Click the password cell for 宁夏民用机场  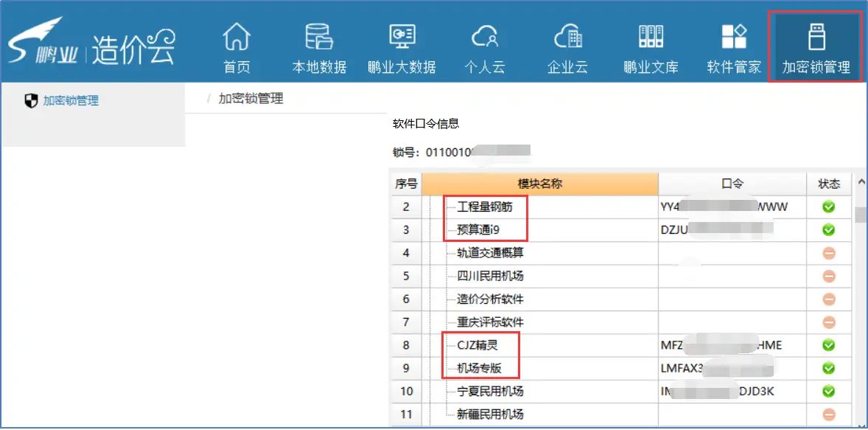[732, 391]
